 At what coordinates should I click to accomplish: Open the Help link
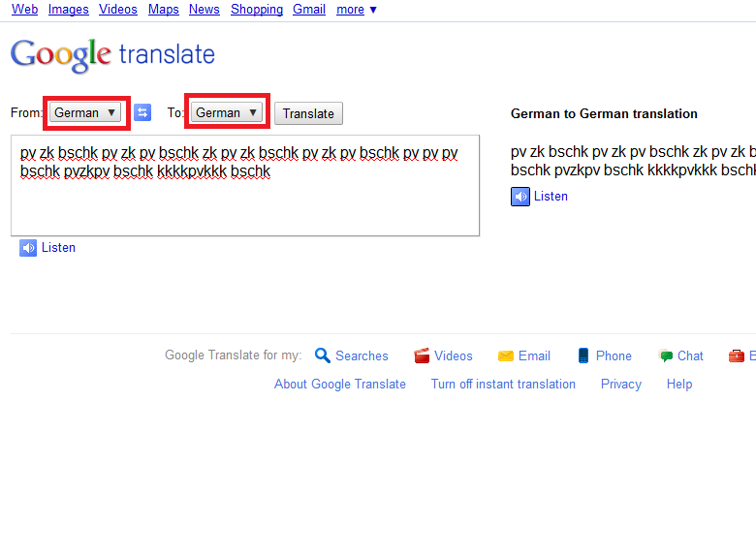coord(679,384)
